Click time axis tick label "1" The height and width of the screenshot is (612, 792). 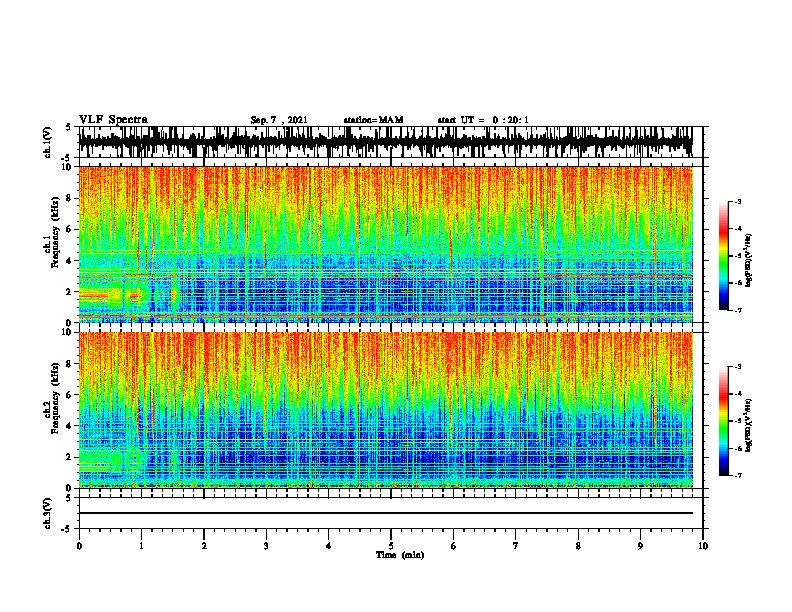click(141, 546)
